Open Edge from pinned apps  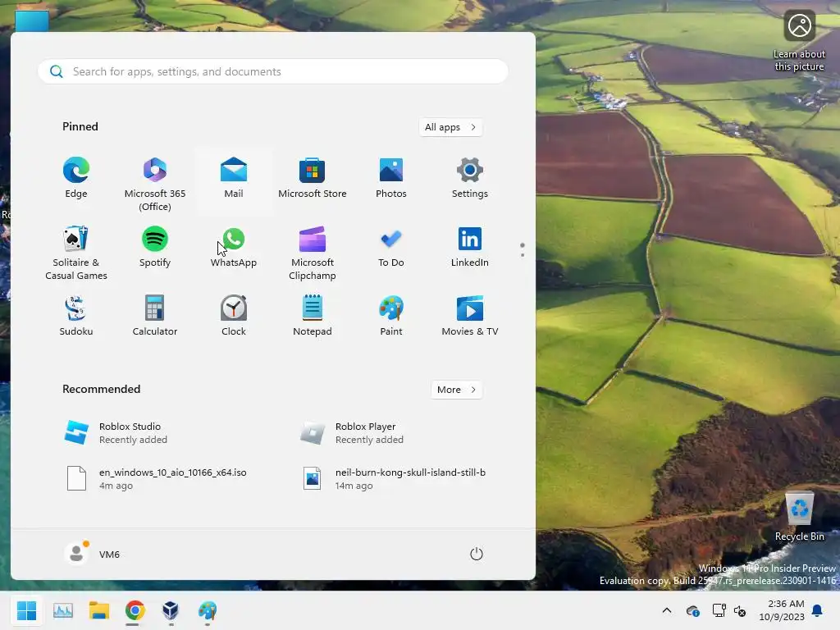click(76, 178)
